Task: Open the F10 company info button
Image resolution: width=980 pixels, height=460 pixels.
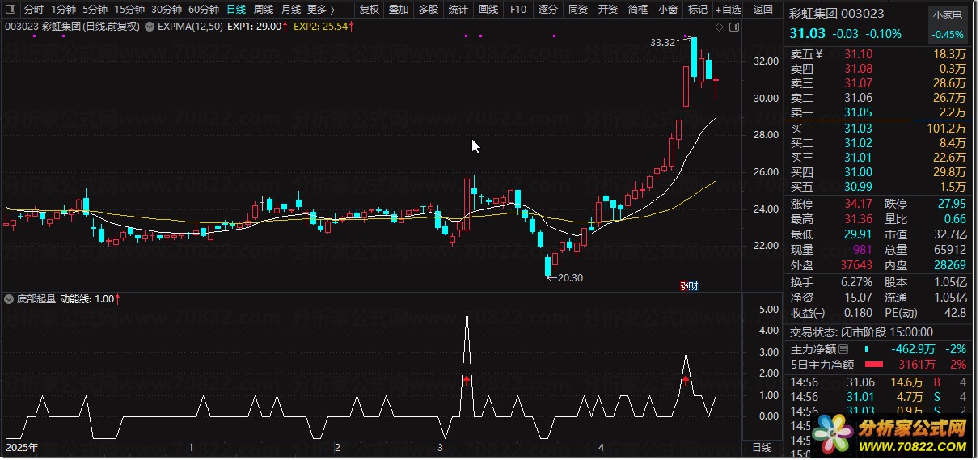Action: (518, 10)
